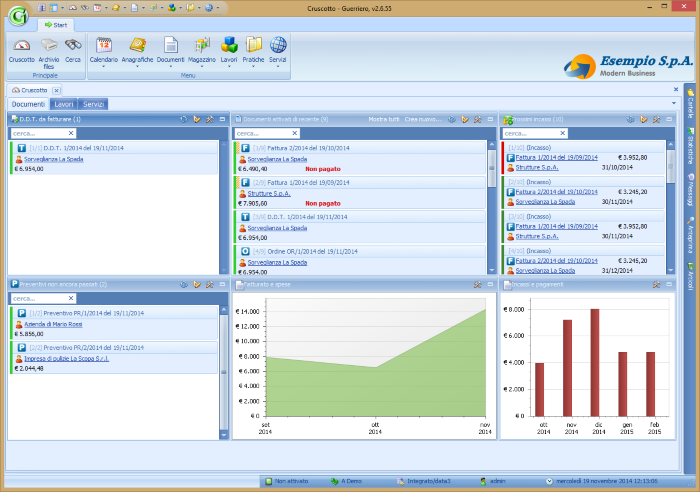Image resolution: width=700 pixels, height=492 pixels.
Task: Select the Start ribbon tab
Action: coord(56,25)
